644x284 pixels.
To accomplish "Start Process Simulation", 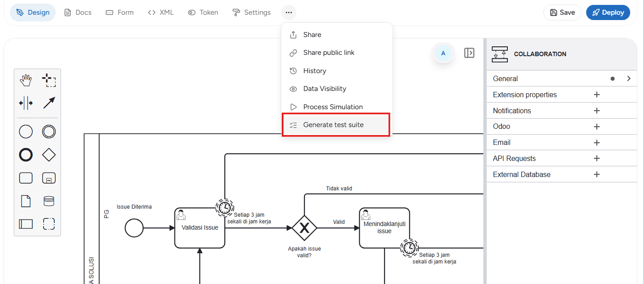I will click(337, 107).
